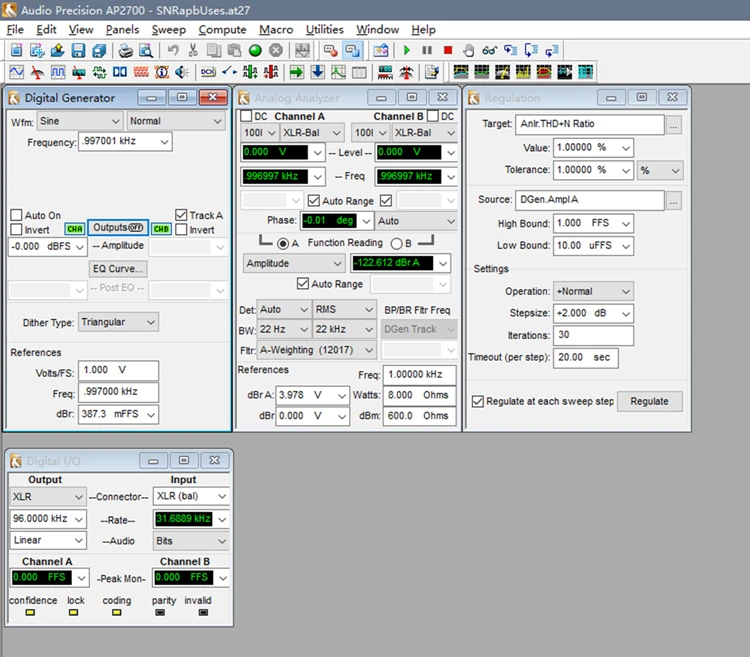This screenshot has height=657, width=750.
Task: Click the Iterations input field showing 30
Action: tap(593, 335)
